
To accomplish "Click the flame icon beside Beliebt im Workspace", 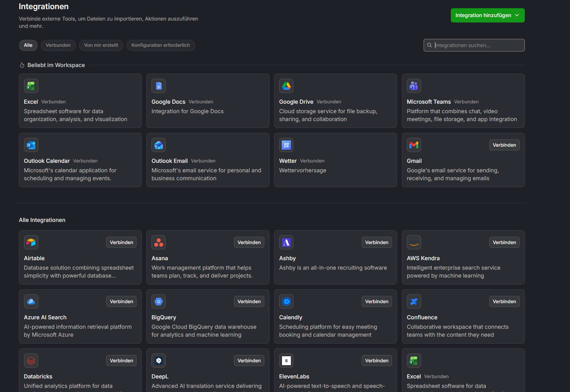I will tap(22, 65).
